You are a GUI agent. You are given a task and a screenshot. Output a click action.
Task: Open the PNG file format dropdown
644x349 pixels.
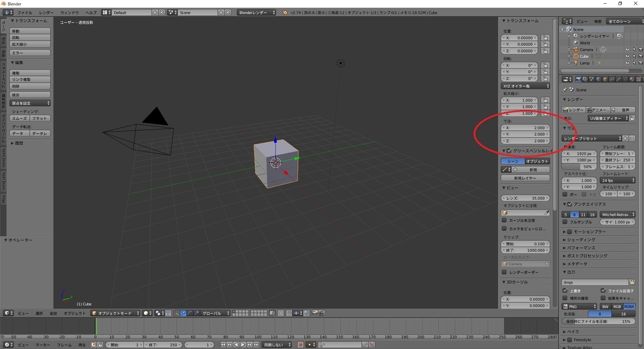click(579, 306)
